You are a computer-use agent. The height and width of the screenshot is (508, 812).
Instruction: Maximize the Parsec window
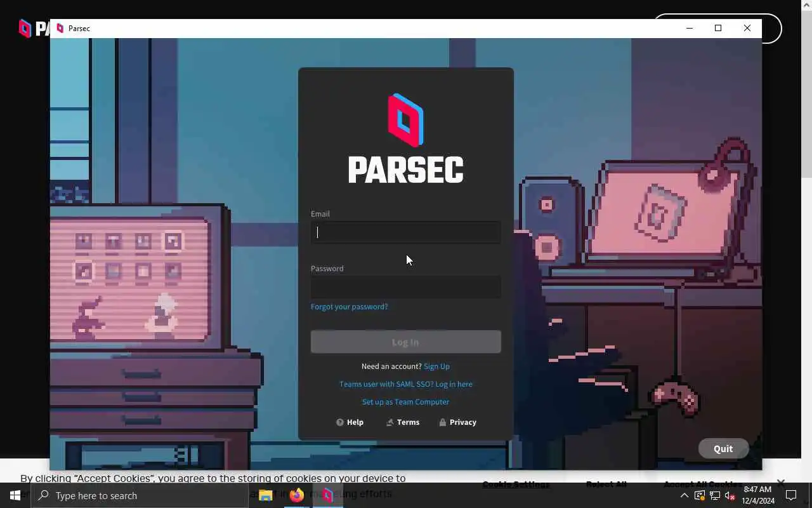point(718,28)
